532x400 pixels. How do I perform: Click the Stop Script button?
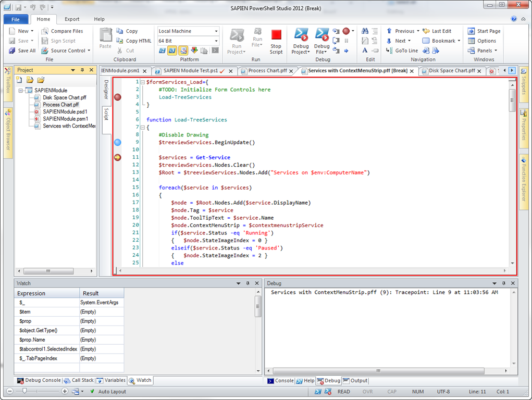click(276, 42)
